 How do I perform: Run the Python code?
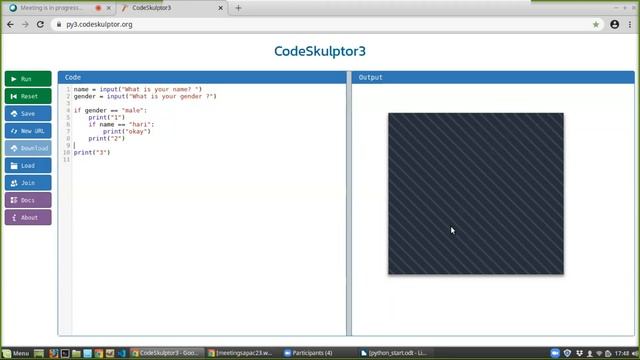[x=28, y=79]
